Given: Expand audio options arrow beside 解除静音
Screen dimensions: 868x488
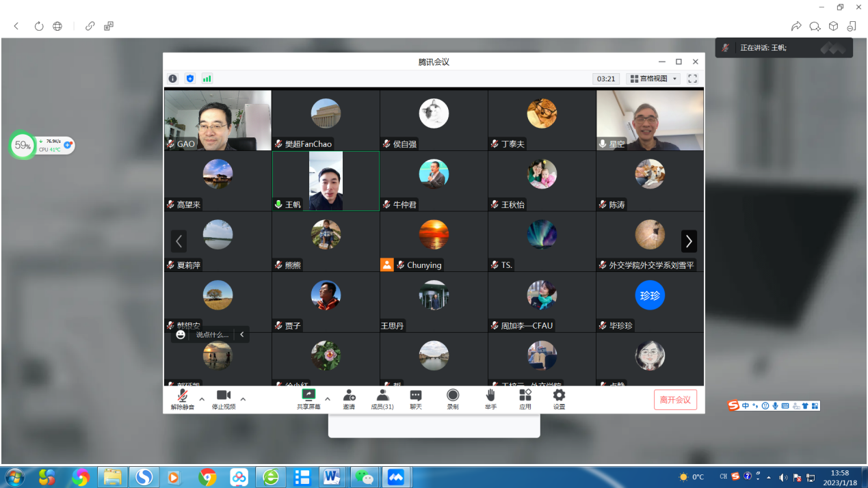Looking at the screenshot, I should click(x=202, y=399).
